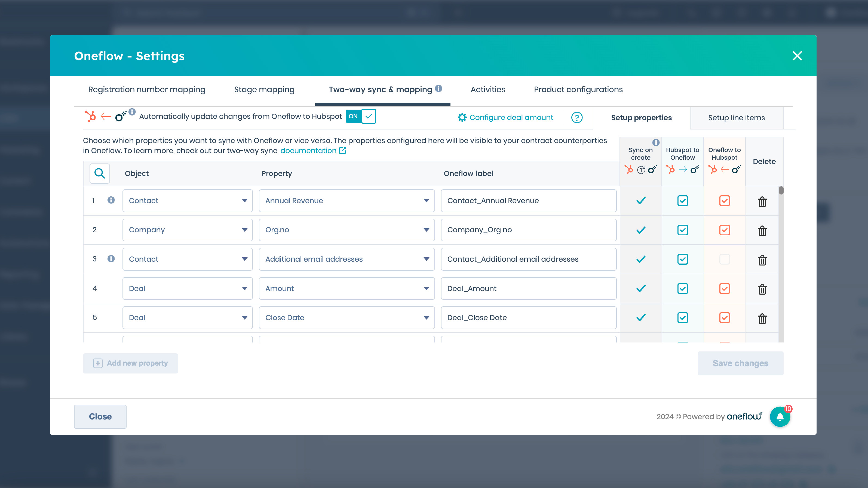868x488 pixels.
Task: Open the Product configurations tab
Action: pyautogui.click(x=578, y=89)
